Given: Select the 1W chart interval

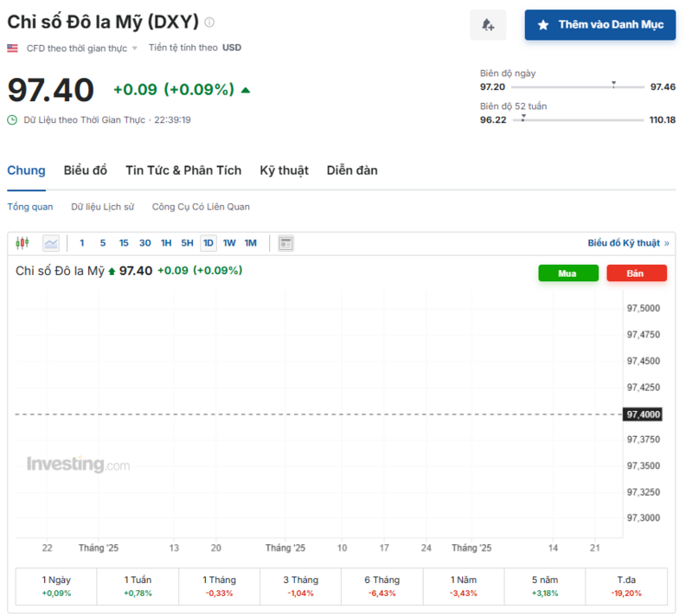Looking at the screenshot, I should pos(229,243).
